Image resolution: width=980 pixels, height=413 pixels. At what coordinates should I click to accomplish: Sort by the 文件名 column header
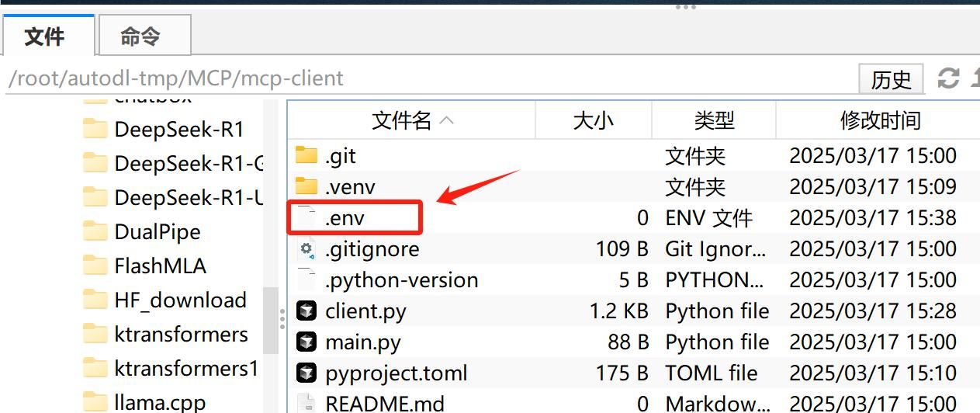(412, 120)
